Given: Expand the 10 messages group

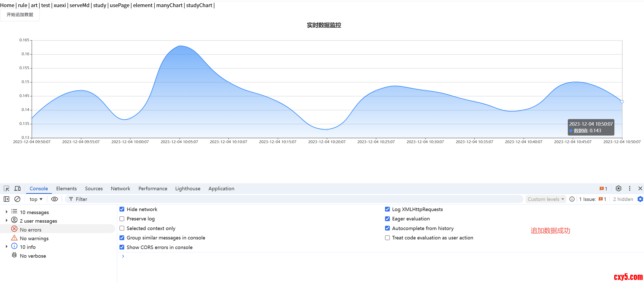Looking at the screenshot, I should click(x=7, y=212).
